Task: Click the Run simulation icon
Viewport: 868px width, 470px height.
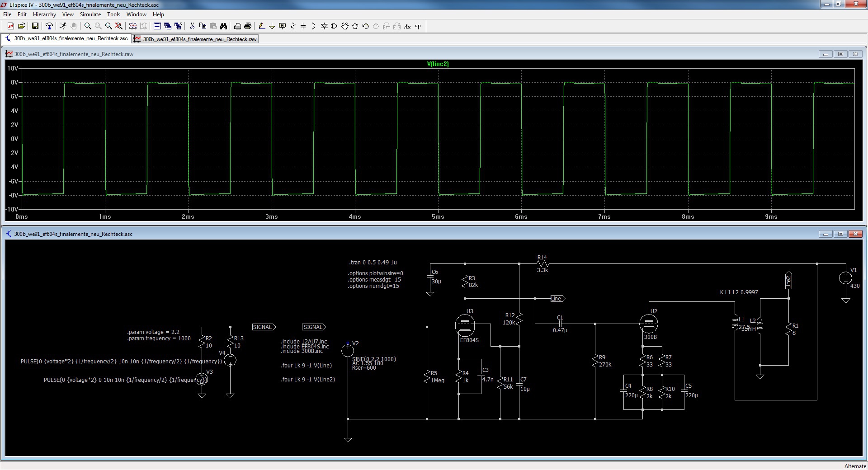Action: pos(63,26)
